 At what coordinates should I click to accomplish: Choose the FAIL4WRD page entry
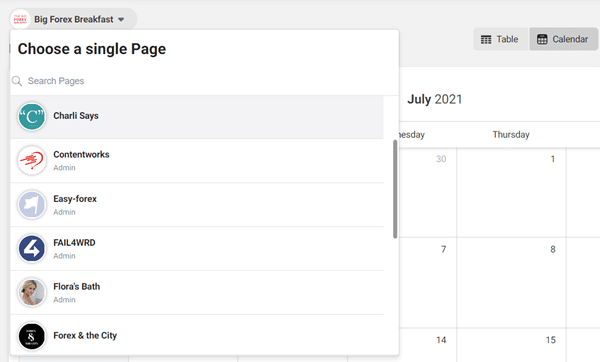(197, 249)
